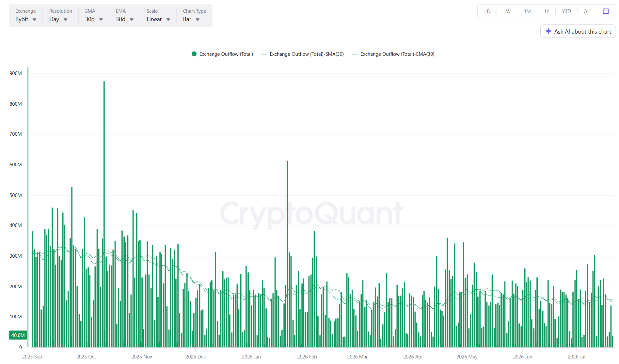The image size is (619, 364).
Task: Click the 2026 Jan x-axis label
Action: tap(251, 357)
